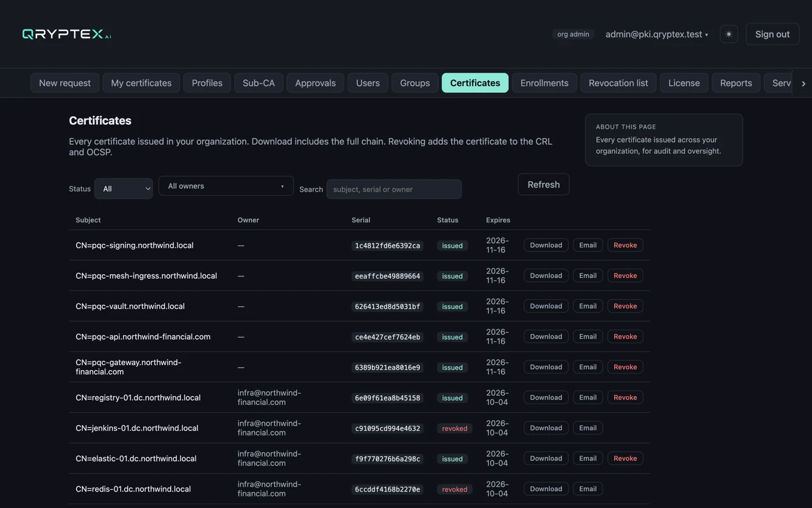Image resolution: width=812 pixels, height=508 pixels.
Task: Go to the Reports tab
Action: [x=736, y=83]
